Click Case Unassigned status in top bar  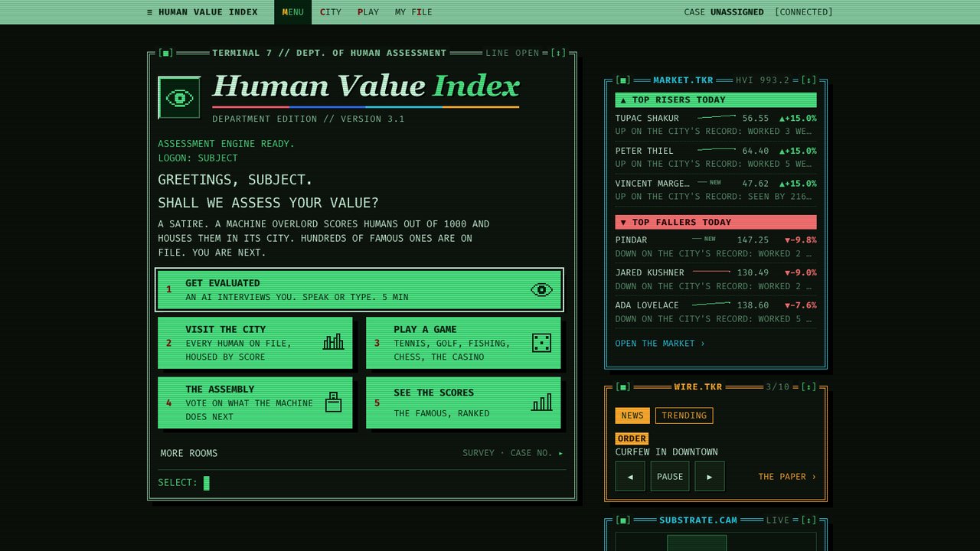coord(724,12)
